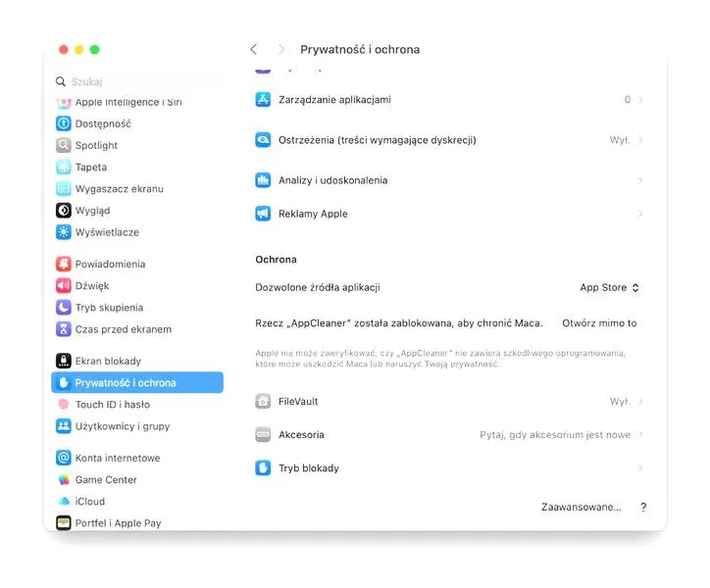Viewport: 710px width, 588px height.
Task: Click the Tryb skupienia moon icon
Action: coord(64,307)
